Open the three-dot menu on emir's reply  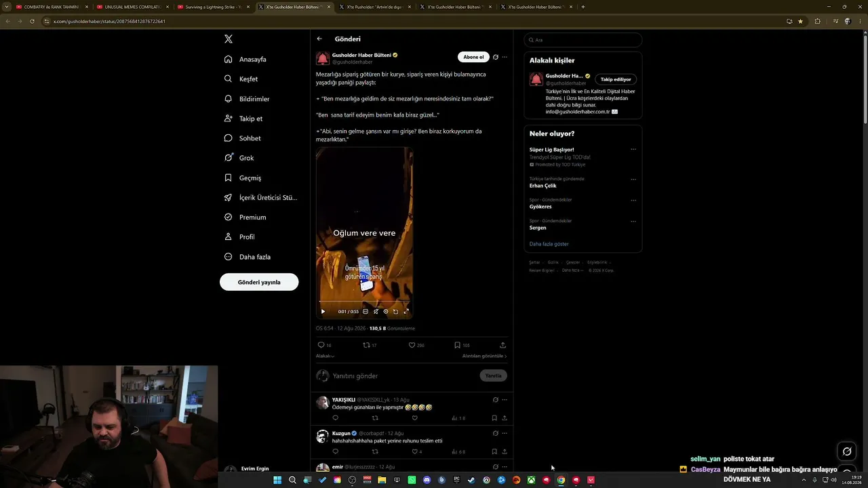click(x=505, y=467)
